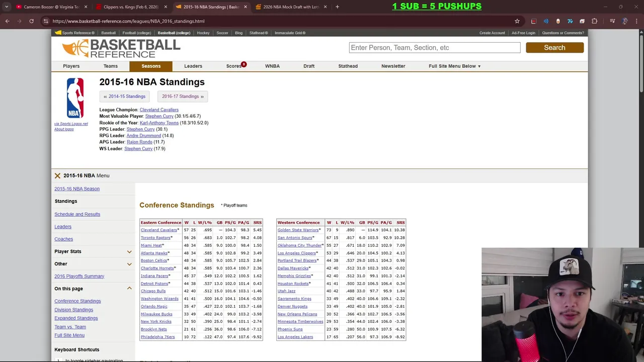Viewport: 644px width, 362px height.
Task: Open the Stathead navigation item
Action: (x=348, y=66)
